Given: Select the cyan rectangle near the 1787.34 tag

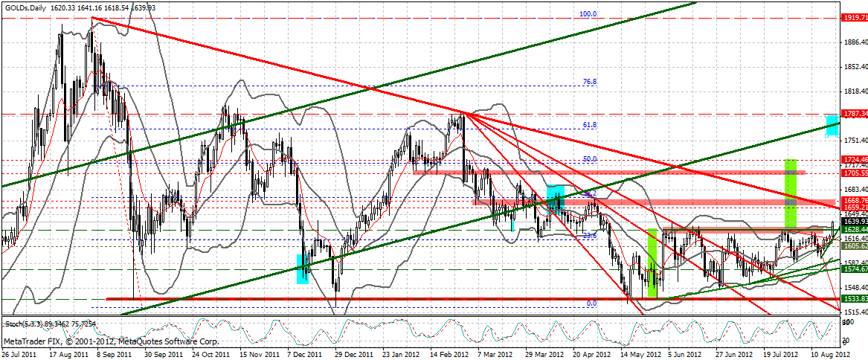Looking at the screenshot, I should (x=832, y=126).
